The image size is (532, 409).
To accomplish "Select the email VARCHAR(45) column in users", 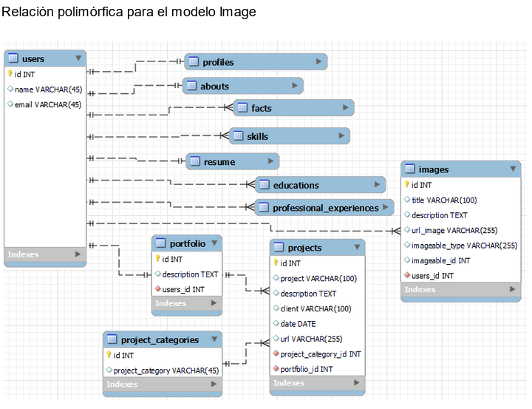I will tap(48, 104).
